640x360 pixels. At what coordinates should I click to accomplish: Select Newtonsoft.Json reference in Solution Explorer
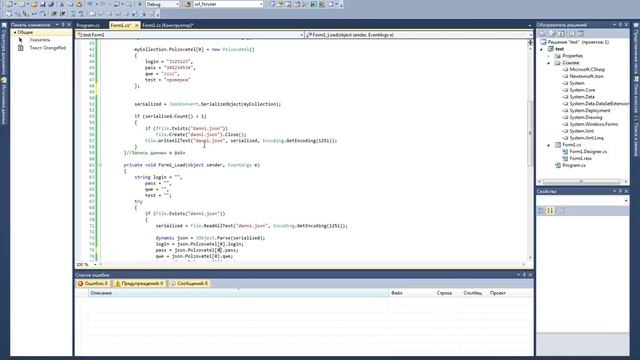[586, 76]
